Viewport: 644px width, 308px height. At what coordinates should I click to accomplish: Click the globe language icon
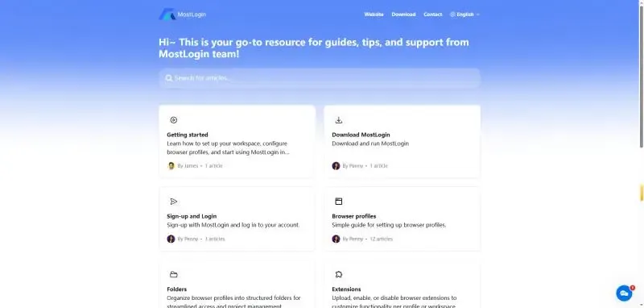(x=452, y=15)
